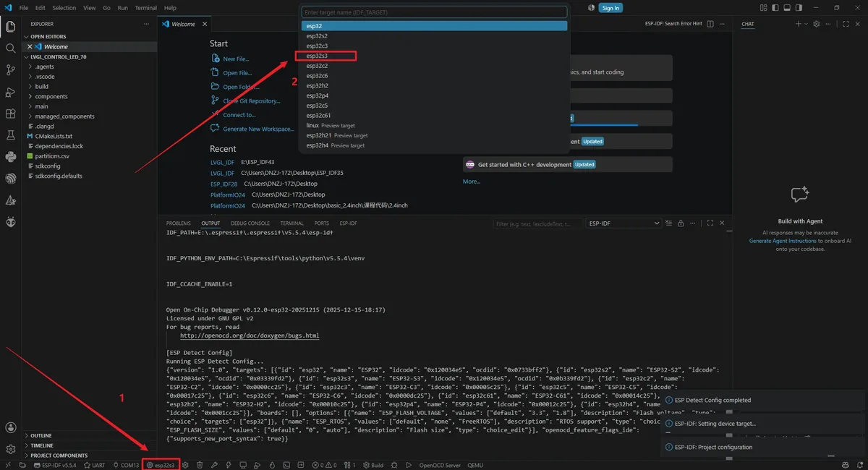Toggle the secondary side bar

click(x=799, y=8)
